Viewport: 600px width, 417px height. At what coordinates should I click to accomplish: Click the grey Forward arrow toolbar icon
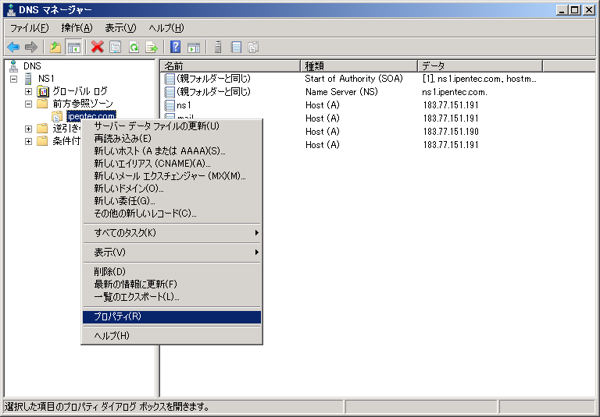click(31, 47)
